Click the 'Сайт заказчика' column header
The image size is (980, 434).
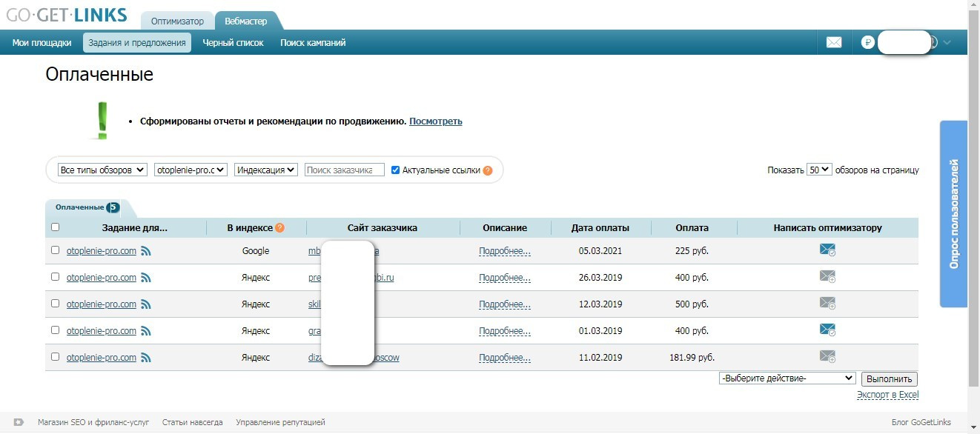pos(383,227)
